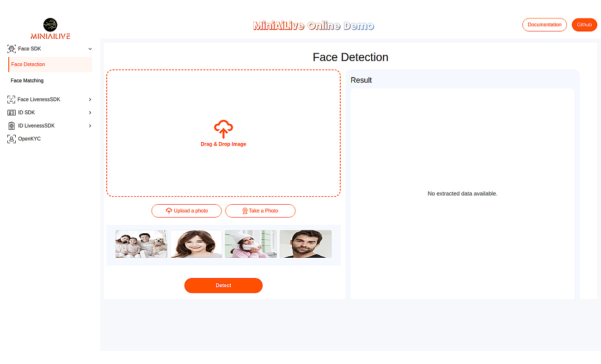Click the Result panel heading
This screenshot has width=601, height=364.
coord(361,80)
